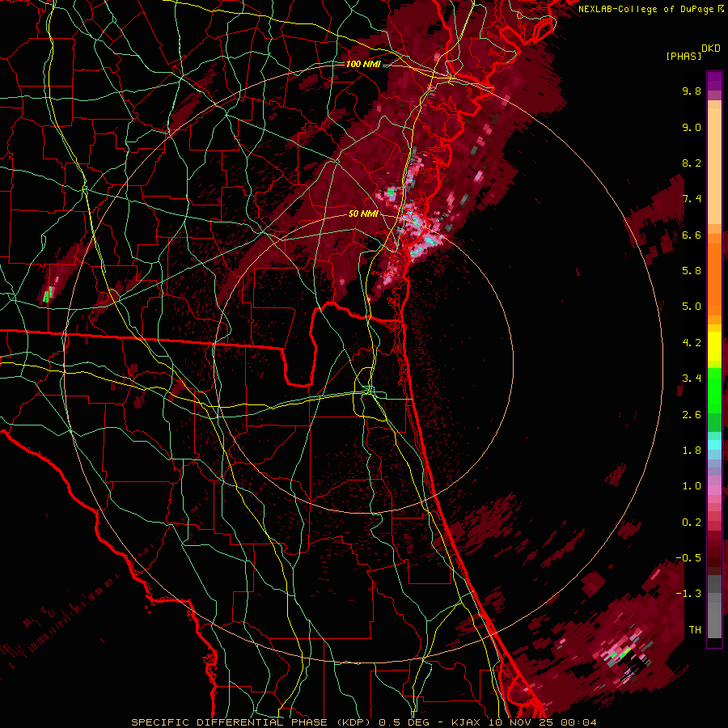Click the 0.2 color scale value
The height and width of the screenshot is (728, 728).
[x=692, y=523]
